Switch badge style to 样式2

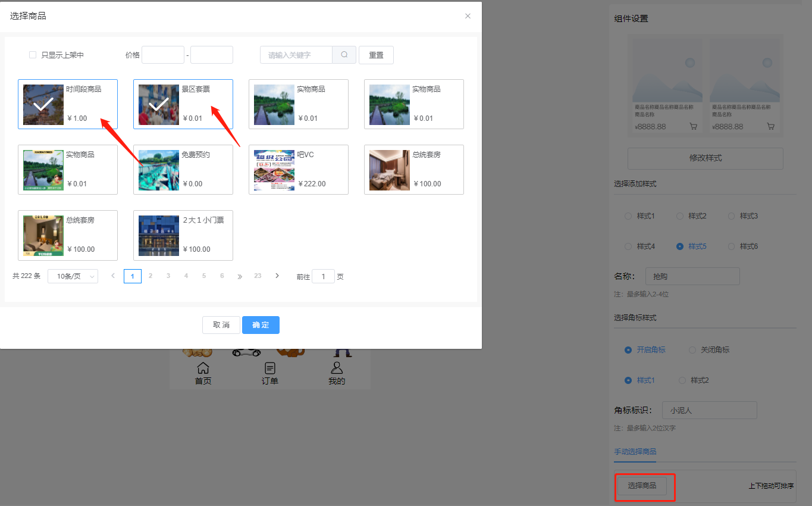click(x=682, y=380)
